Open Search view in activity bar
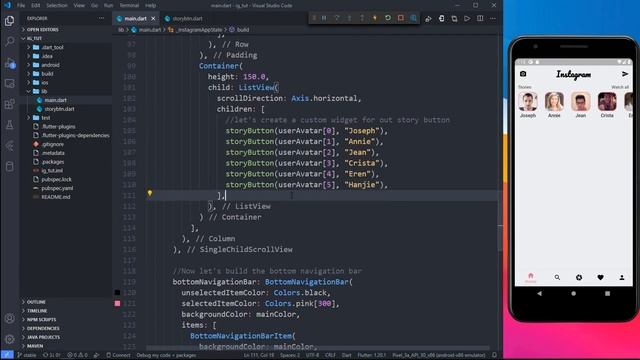Screen dimensions: 640x360 click(9, 41)
